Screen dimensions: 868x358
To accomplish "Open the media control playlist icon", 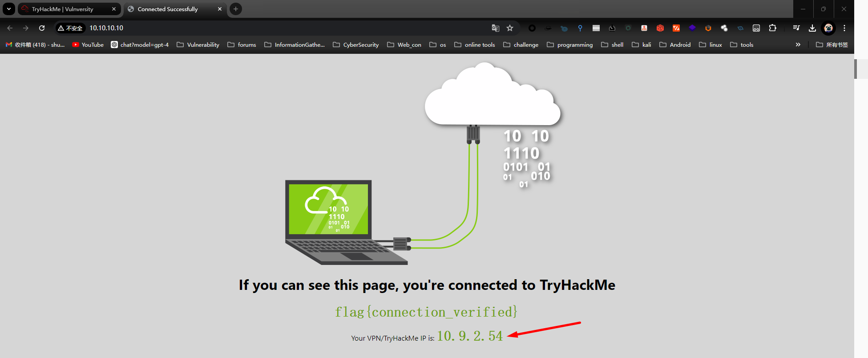I will click(796, 28).
